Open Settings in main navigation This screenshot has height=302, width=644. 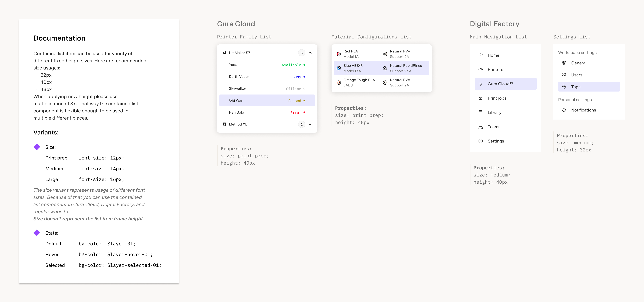coord(506,141)
